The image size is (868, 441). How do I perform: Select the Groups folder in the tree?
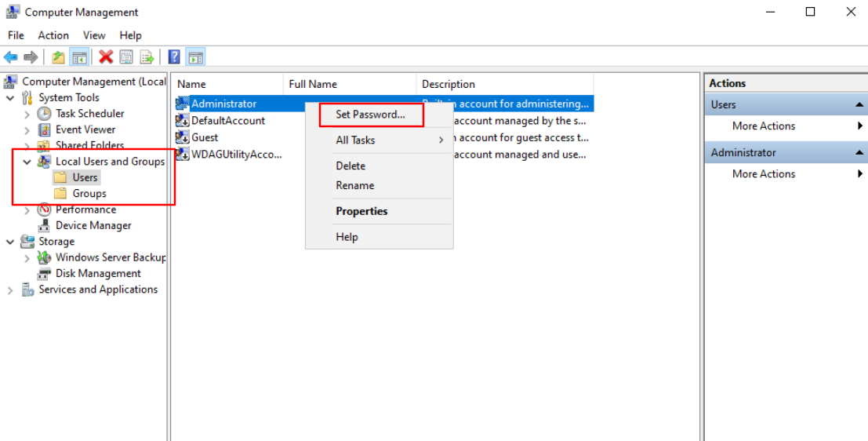pyautogui.click(x=89, y=194)
